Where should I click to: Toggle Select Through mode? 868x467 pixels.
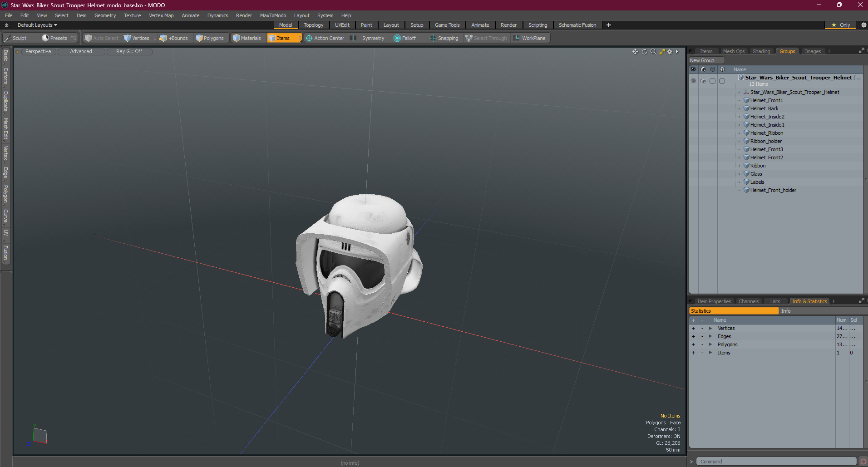[x=486, y=38]
